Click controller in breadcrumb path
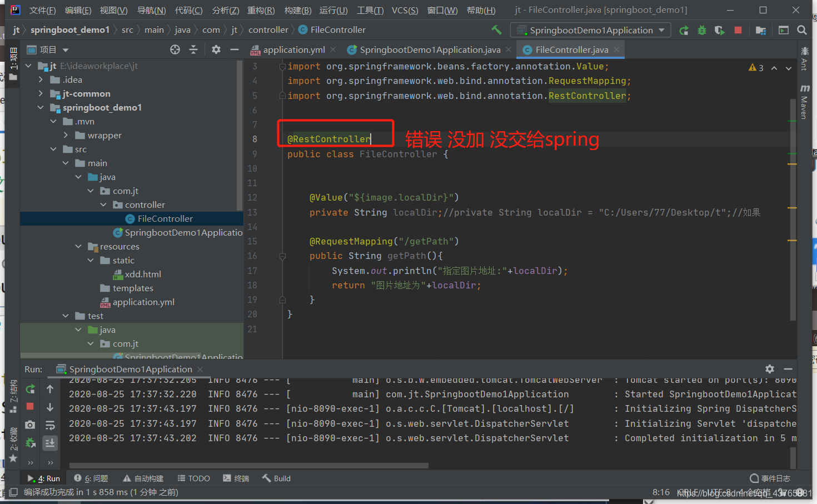The height and width of the screenshot is (504, 817). pos(268,30)
